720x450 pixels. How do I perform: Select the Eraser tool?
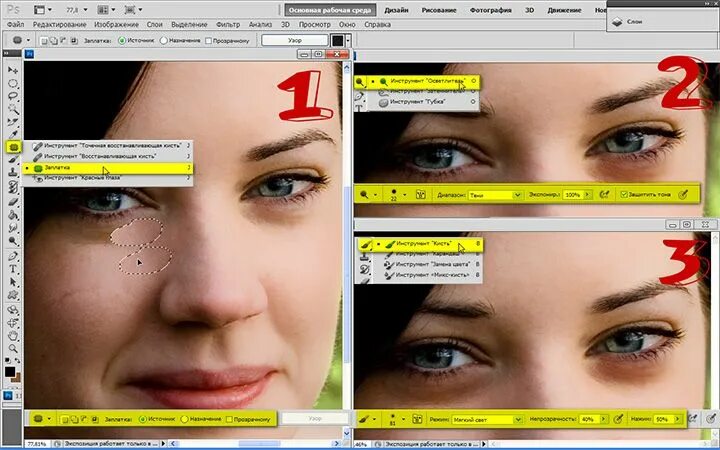13,201
